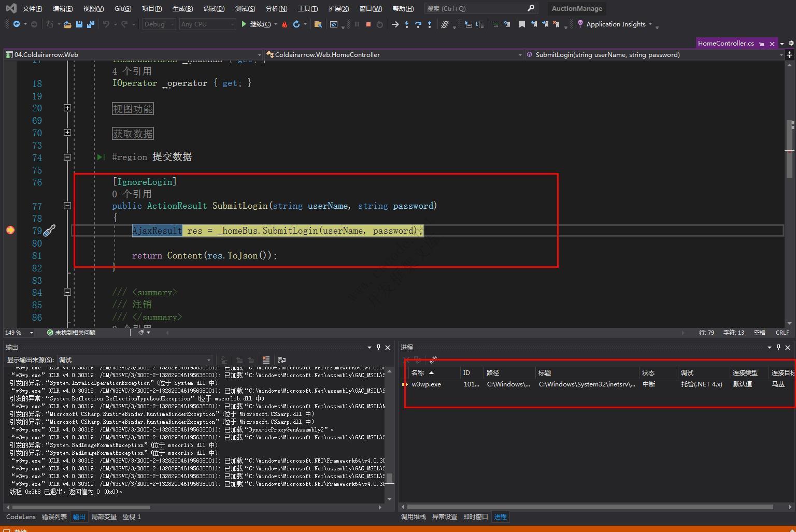Image resolution: width=796 pixels, height=532 pixels.
Task: Click the Clear All icon in output panel
Action: point(266,360)
